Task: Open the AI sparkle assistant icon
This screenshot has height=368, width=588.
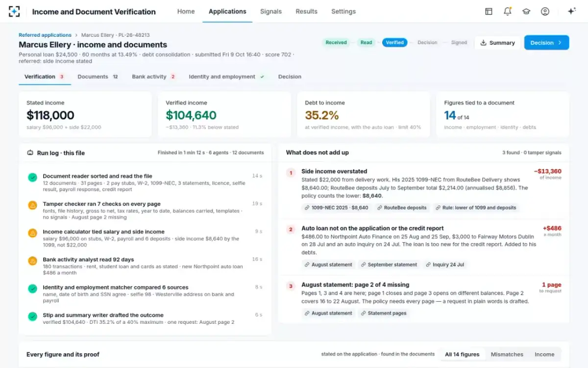Action: click(571, 11)
